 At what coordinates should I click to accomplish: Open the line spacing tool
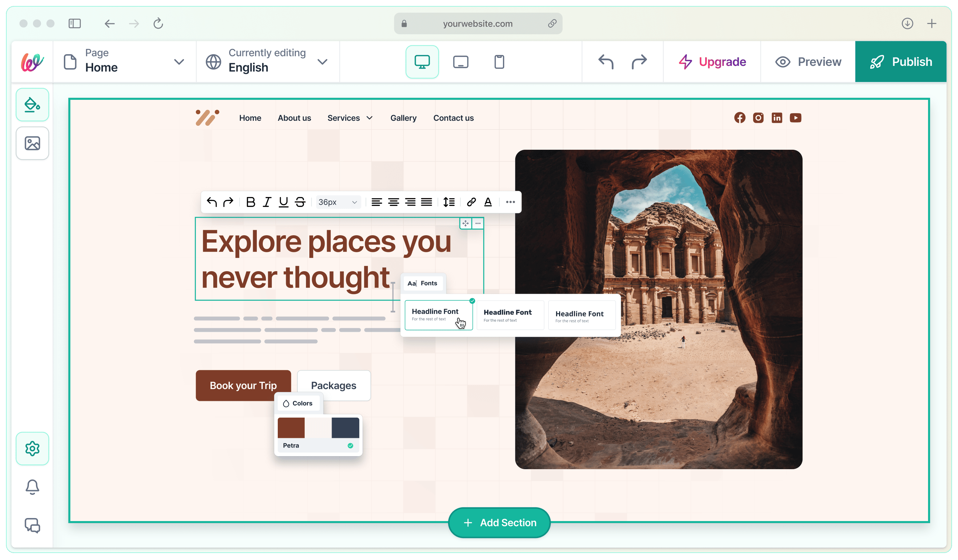[x=449, y=202]
